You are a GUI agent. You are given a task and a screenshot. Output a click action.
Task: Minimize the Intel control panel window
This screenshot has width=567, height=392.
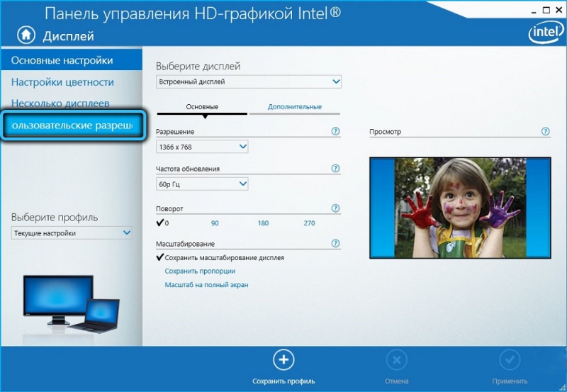[534, 11]
